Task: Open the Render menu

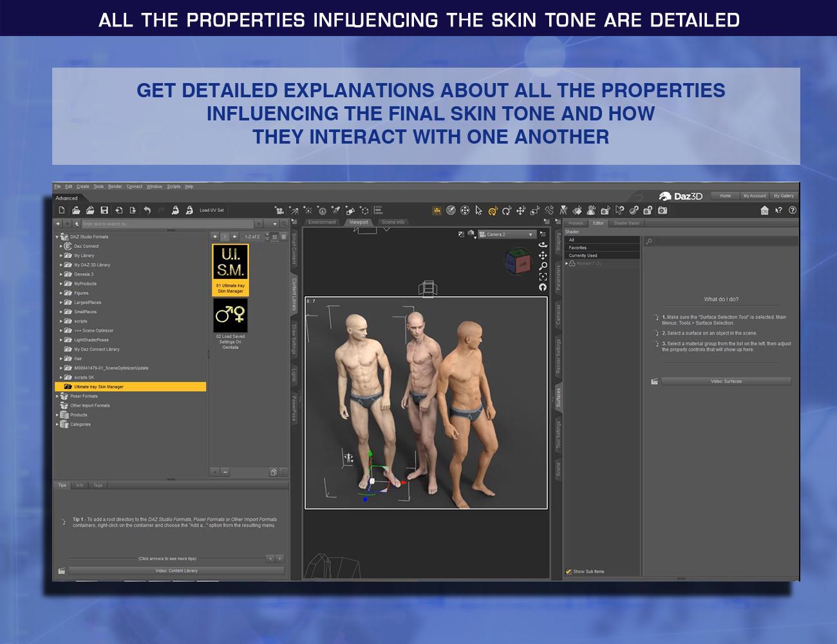Action: tap(115, 187)
